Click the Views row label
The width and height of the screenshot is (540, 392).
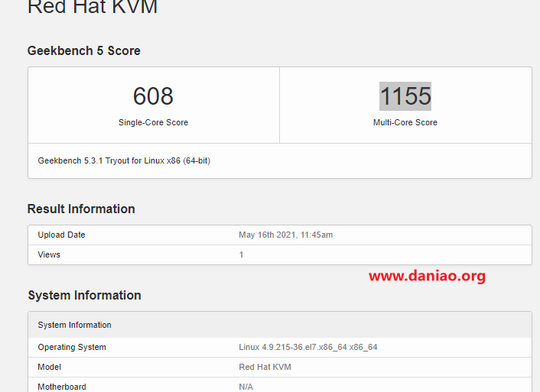(49, 254)
